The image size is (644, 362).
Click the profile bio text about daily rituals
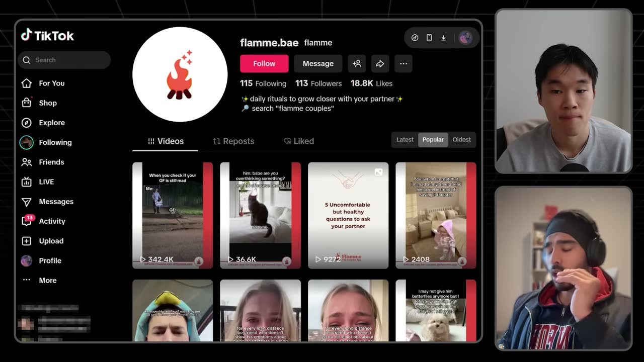(x=322, y=99)
